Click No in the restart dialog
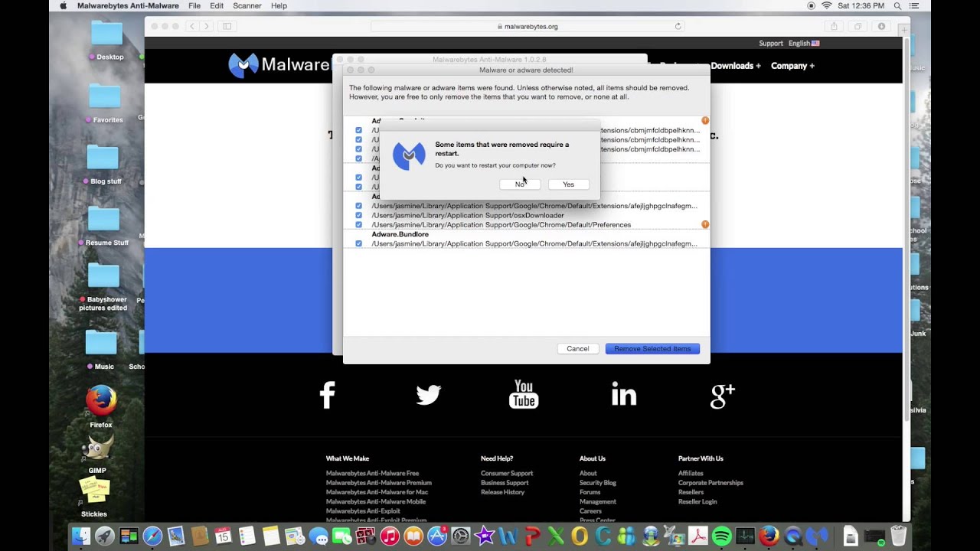This screenshot has height=551, width=980. 520,184
